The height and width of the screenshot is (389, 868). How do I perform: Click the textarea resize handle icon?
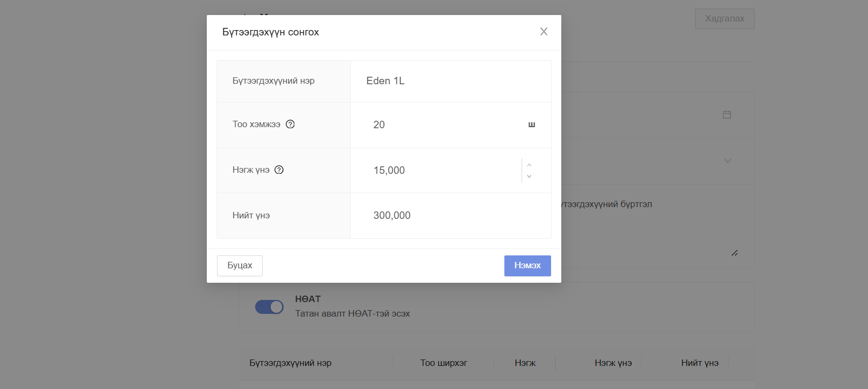point(734,253)
